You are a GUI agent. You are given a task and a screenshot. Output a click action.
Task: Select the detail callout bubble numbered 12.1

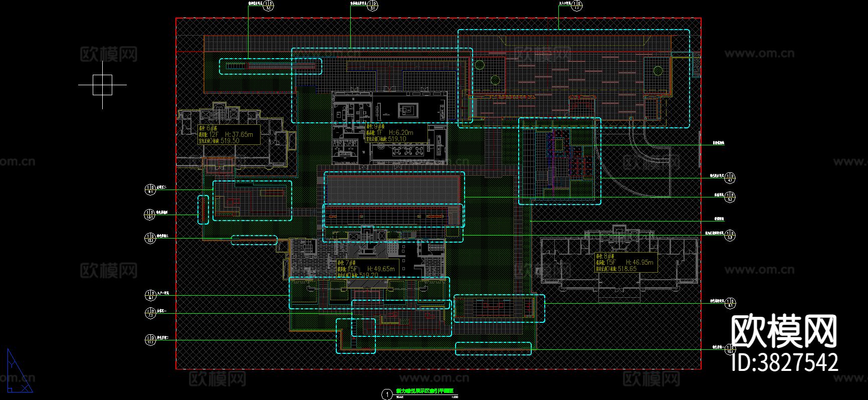click(150, 238)
